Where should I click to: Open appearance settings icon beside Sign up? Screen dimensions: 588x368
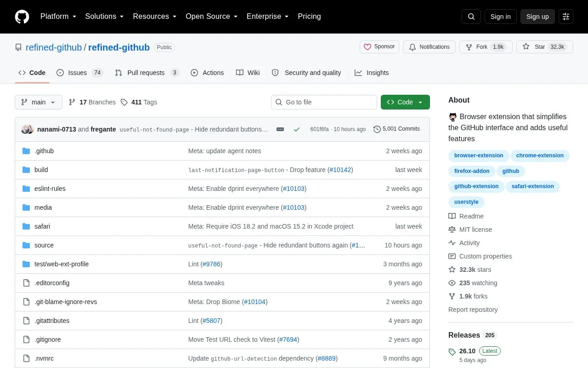[566, 17]
